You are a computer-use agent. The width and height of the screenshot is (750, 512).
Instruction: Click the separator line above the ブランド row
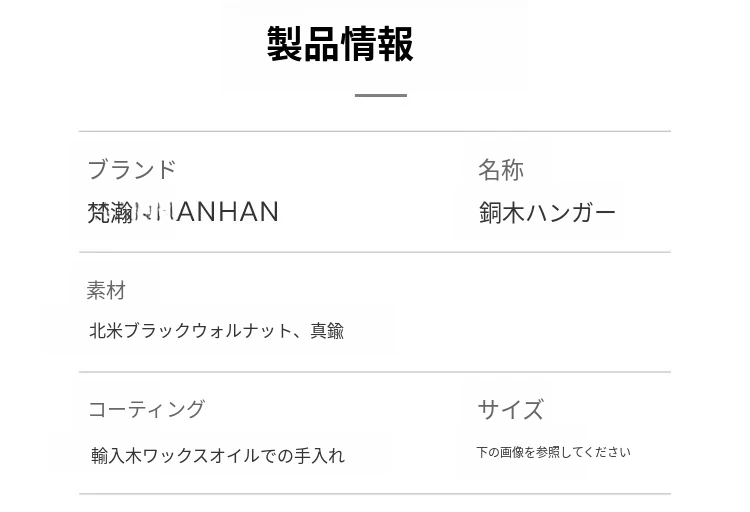[374, 131]
